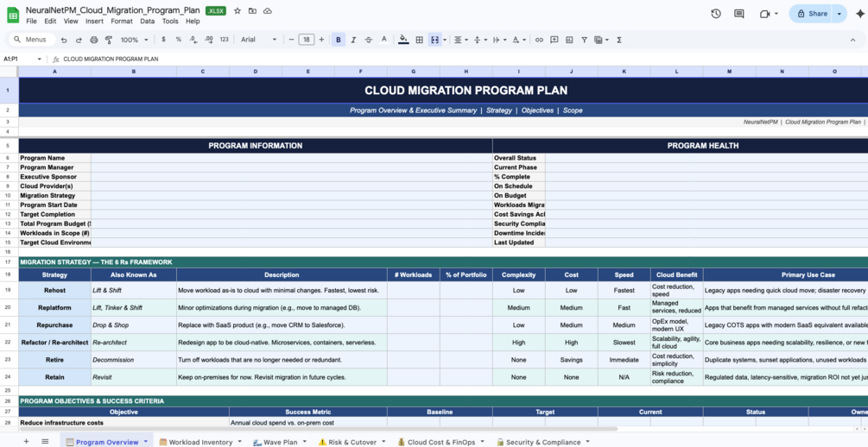Image resolution: width=868 pixels, height=447 pixels.
Task: Select column header D
Action: point(255,72)
